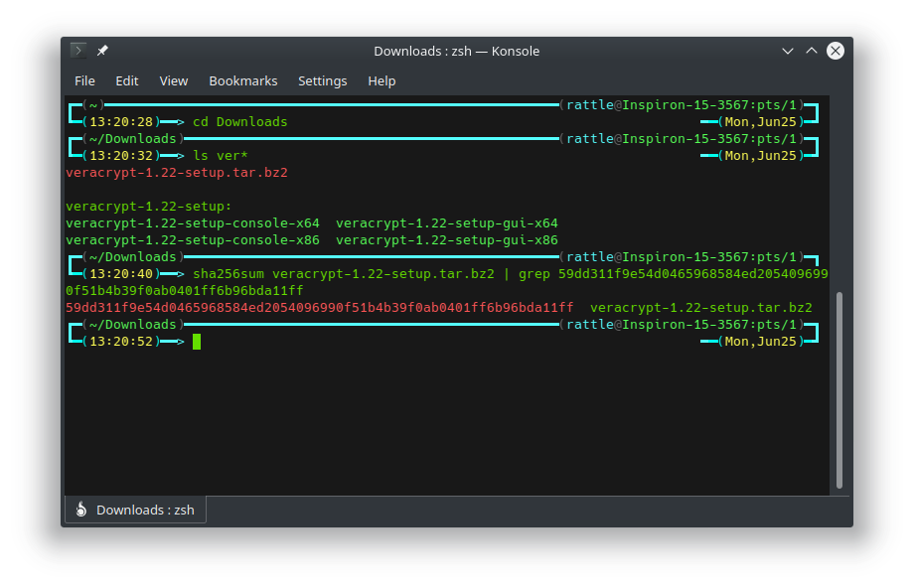The width and height of the screenshot is (914, 588).
Task: Select the 'Downloads : zsh' tab
Action: coord(135,510)
